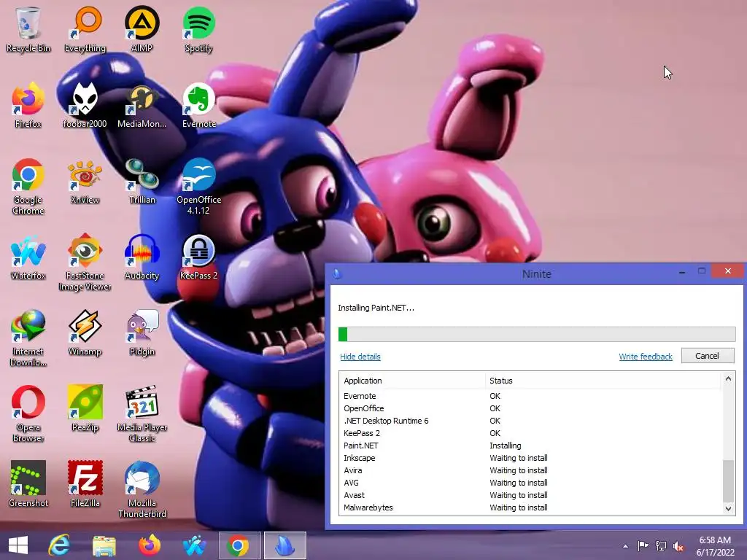Select the KeePass 2 row in Ninite list
The height and width of the screenshot is (560, 747).
click(531, 433)
